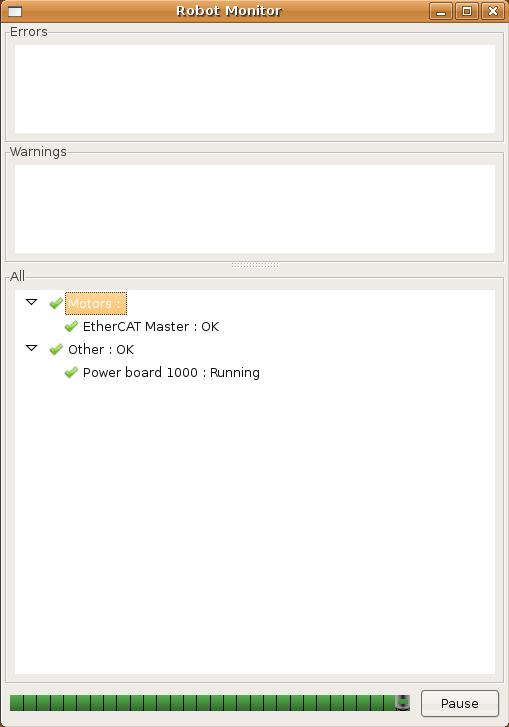This screenshot has width=509, height=727.
Task: Click inside the empty Errors list
Action: tap(255, 89)
